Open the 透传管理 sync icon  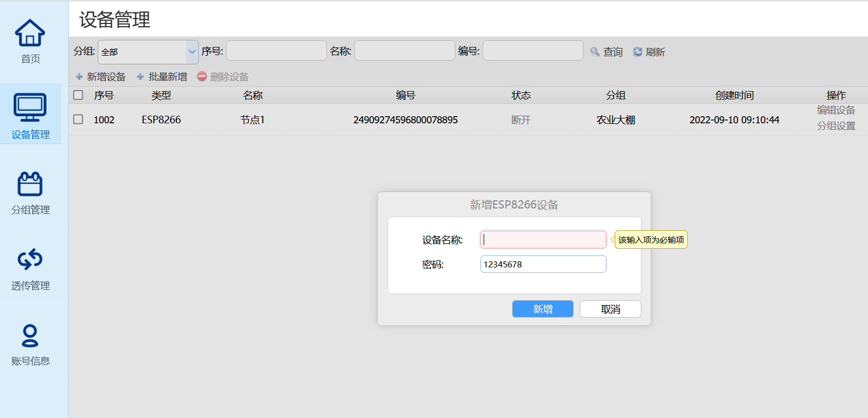[x=30, y=259]
